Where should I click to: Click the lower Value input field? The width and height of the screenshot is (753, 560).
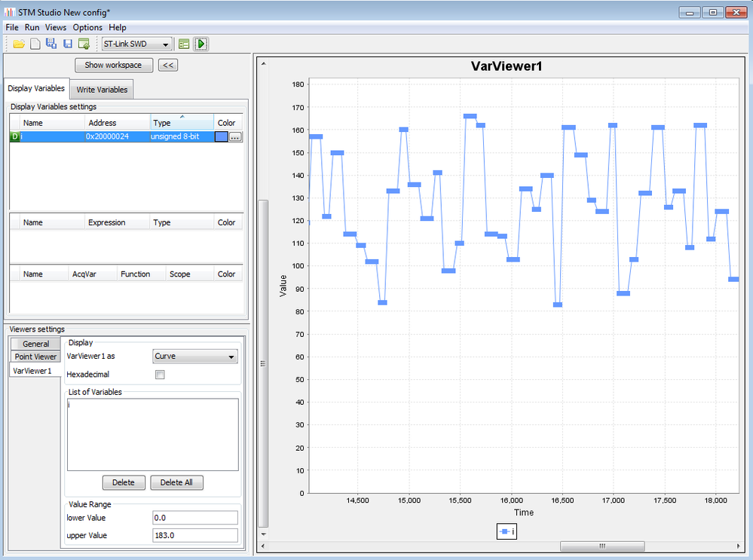tap(194, 518)
